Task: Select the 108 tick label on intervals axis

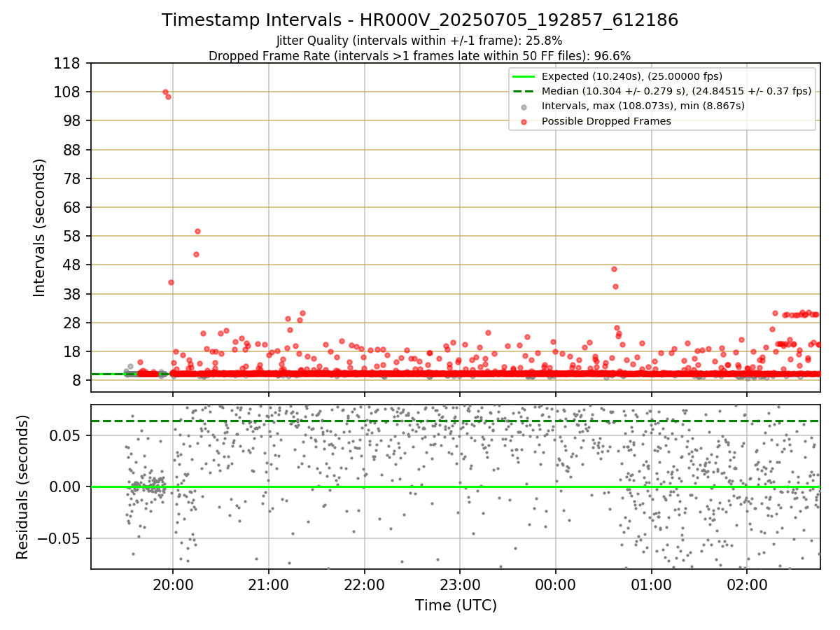Action: 67,92
